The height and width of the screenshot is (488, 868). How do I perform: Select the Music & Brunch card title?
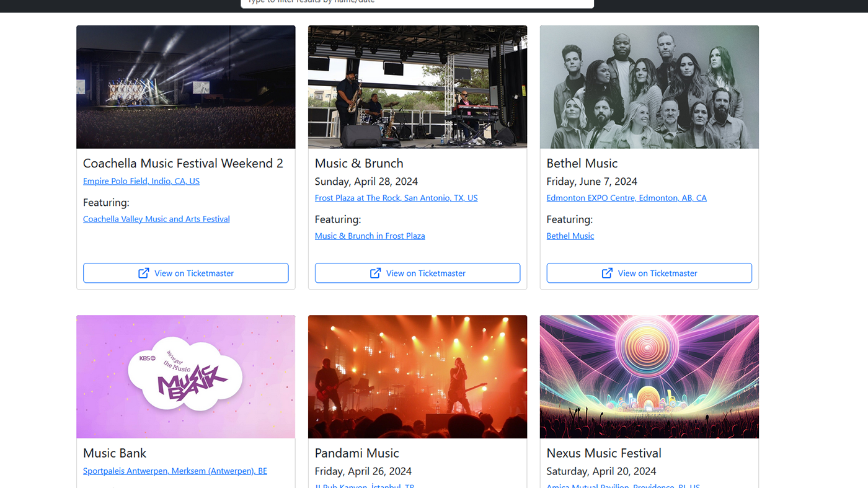click(x=359, y=163)
